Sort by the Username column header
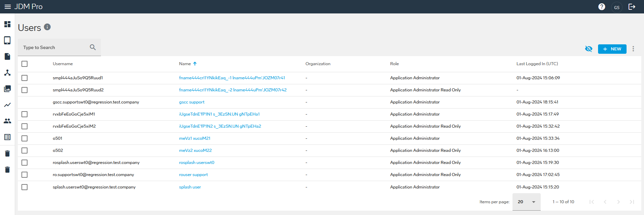Image resolution: width=644 pixels, height=215 pixels. (63, 64)
